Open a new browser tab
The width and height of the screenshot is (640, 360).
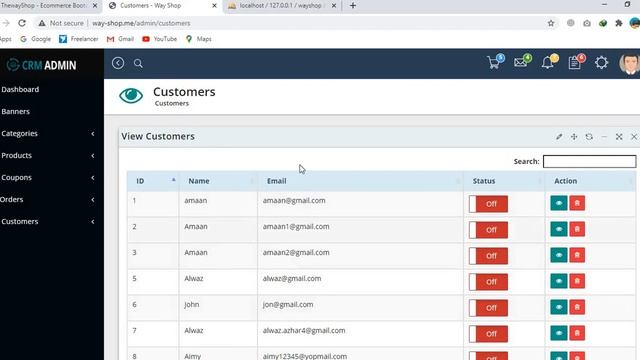coord(353,6)
